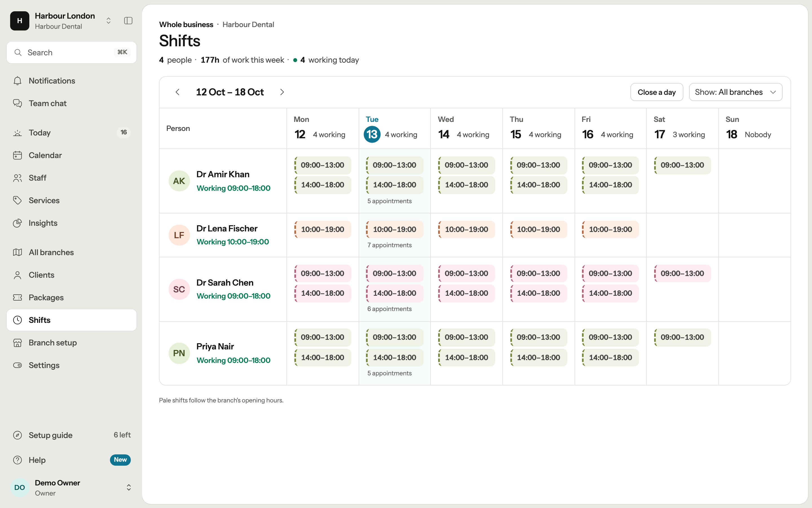Go to the previous week

[178, 92]
